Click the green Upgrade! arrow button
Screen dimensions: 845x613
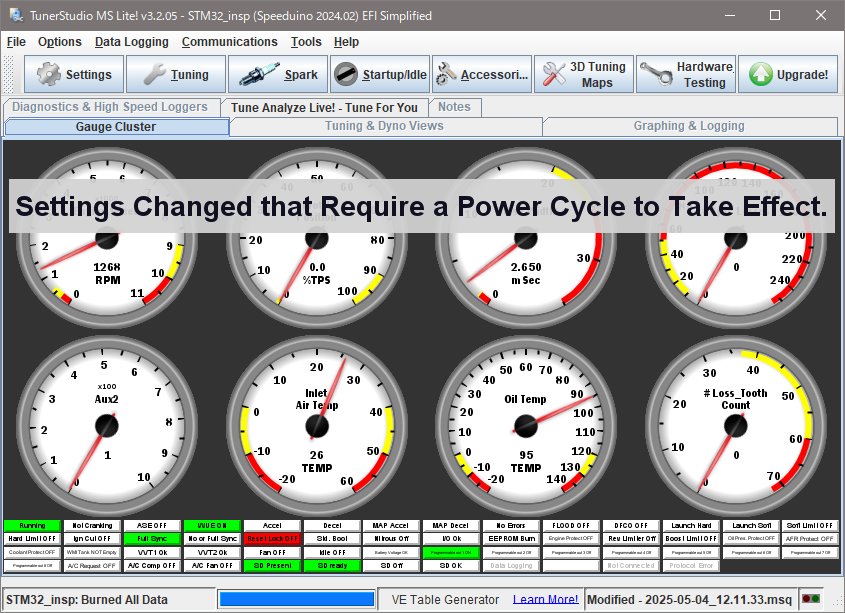(787, 74)
